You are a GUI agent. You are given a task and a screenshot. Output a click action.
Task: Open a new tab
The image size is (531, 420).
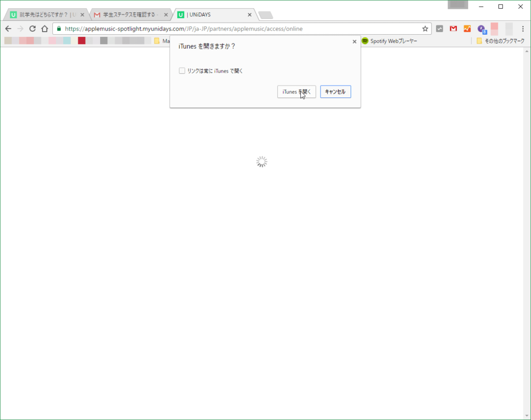tap(265, 15)
